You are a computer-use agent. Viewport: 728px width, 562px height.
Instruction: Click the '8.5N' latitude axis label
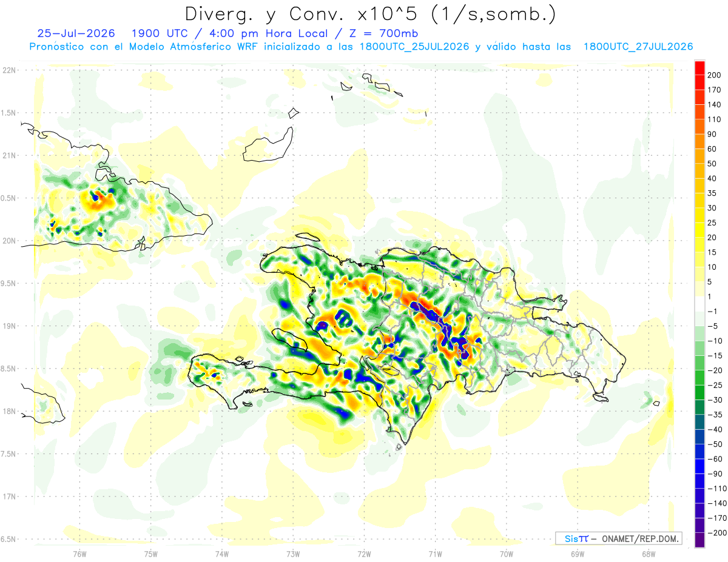pyautogui.click(x=9, y=369)
